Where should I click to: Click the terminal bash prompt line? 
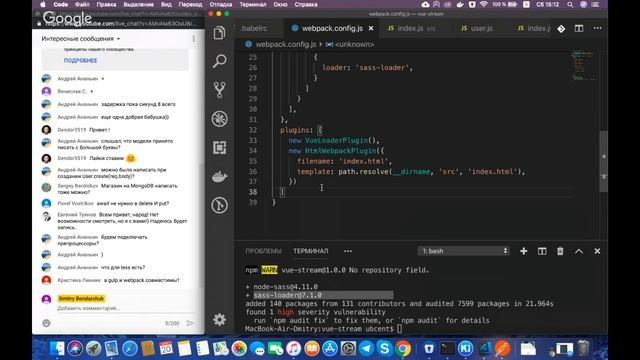[x=323, y=329]
